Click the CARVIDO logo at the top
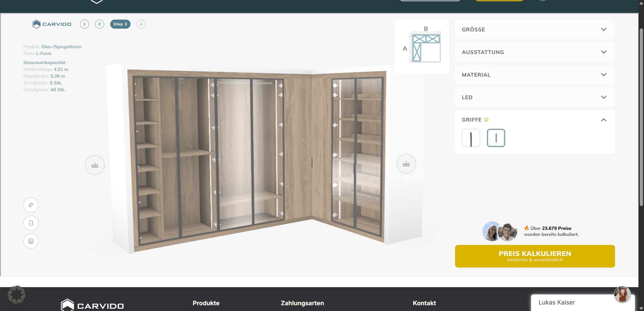Viewport: 644px width, 311px height. (51, 24)
